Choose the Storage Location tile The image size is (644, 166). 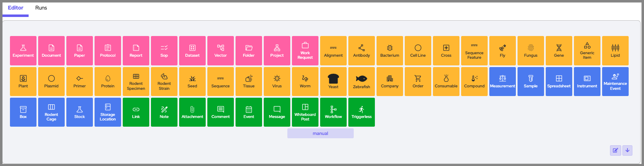[108, 112]
